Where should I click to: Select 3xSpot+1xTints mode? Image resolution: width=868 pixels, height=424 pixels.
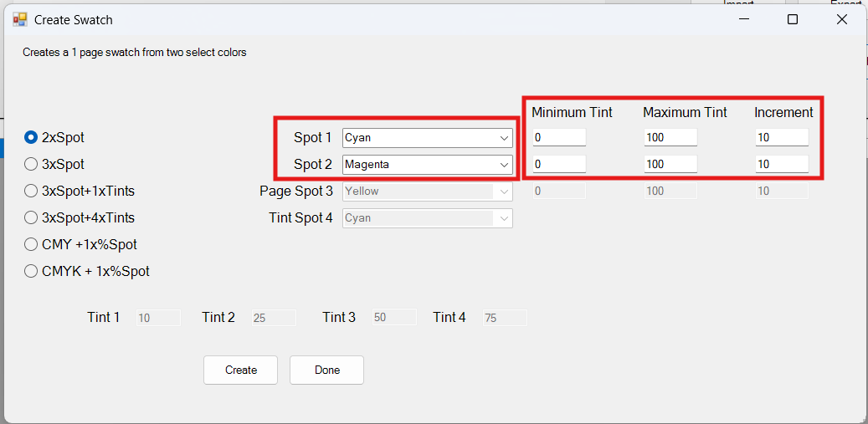tap(80, 191)
